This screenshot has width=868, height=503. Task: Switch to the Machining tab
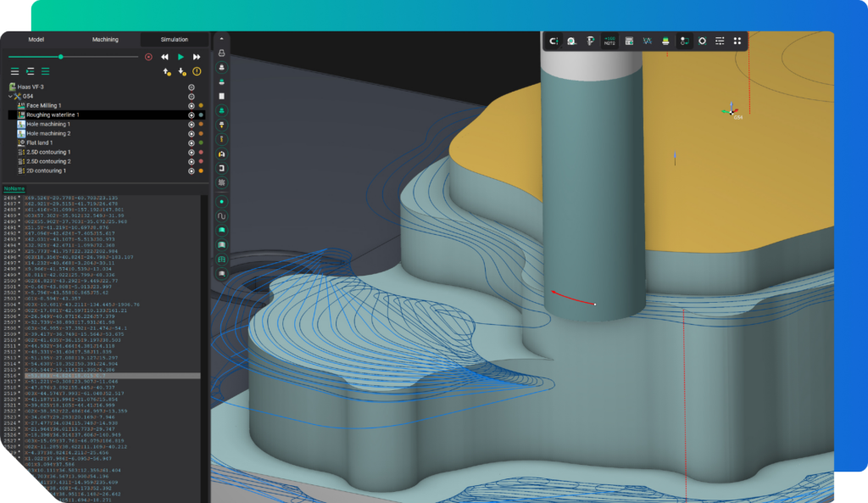[x=105, y=39]
